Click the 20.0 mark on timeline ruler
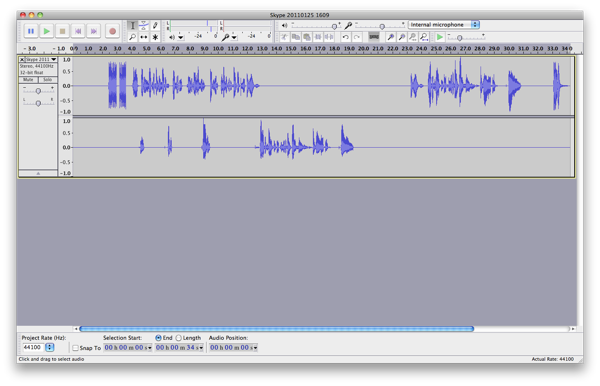This screenshot has width=600, height=386. tap(363, 49)
